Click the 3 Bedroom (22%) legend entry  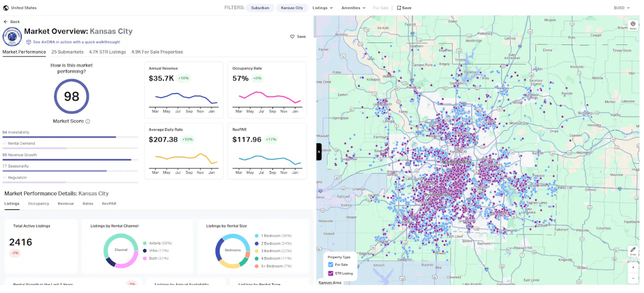point(273,251)
